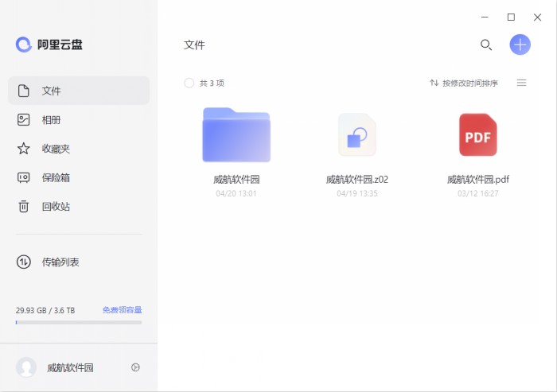Viewport: 557px width, 392px height.
Task: Click the 威航软件园 account name
Action: pos(70,367)
